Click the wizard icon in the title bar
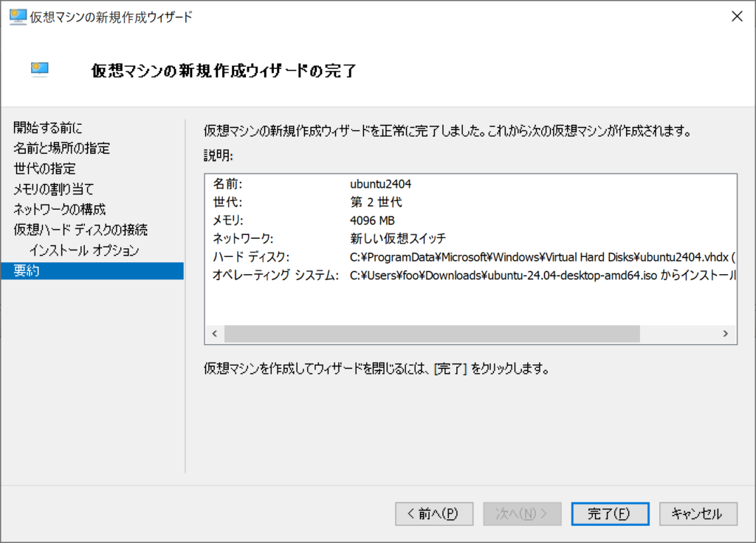 pyautogui.click(x=18, y=17)
